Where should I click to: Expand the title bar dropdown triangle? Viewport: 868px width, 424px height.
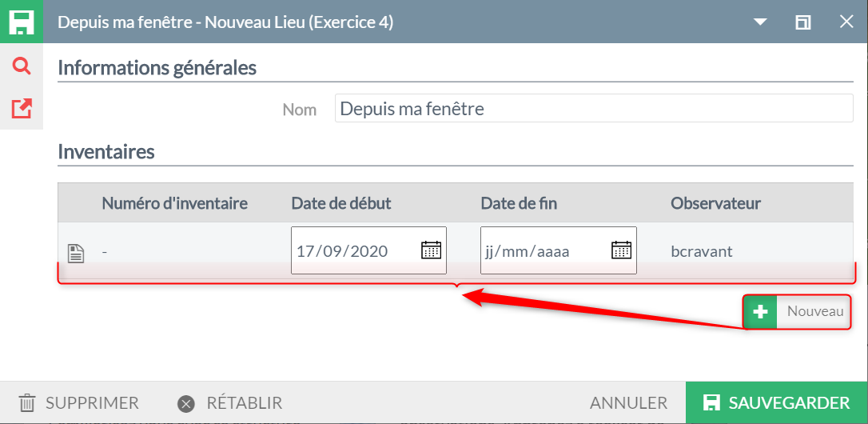[x=761, y=22]
